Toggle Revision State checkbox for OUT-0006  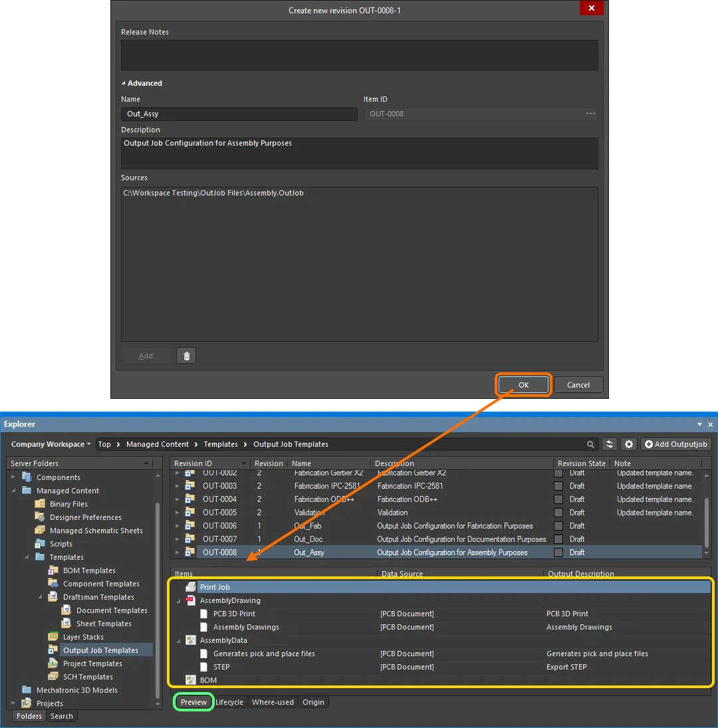tap(558, 526)
